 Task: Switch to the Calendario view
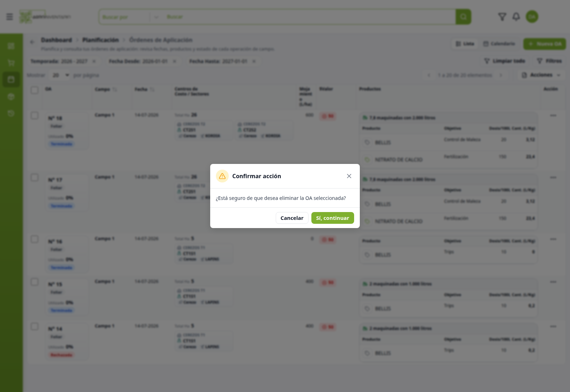[x=499, y=44]
